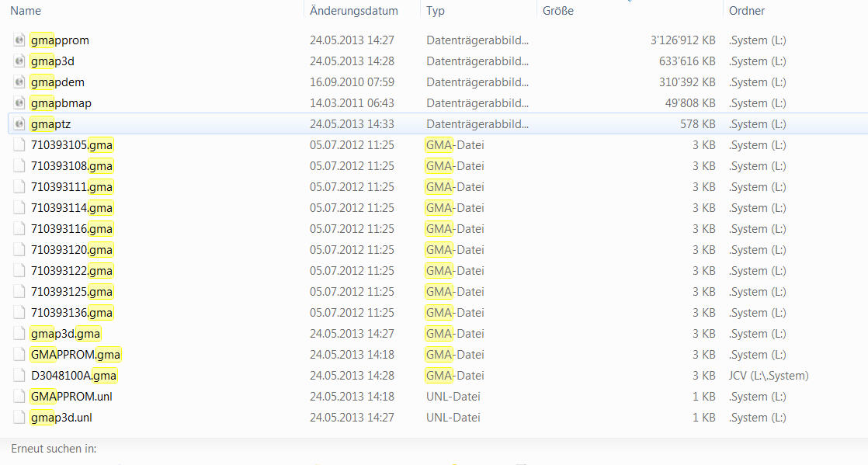Select the gmap3d disk image file icon
Image resolution: width=868 pixels, height=465 pixels.
click(x=19, y=61)
